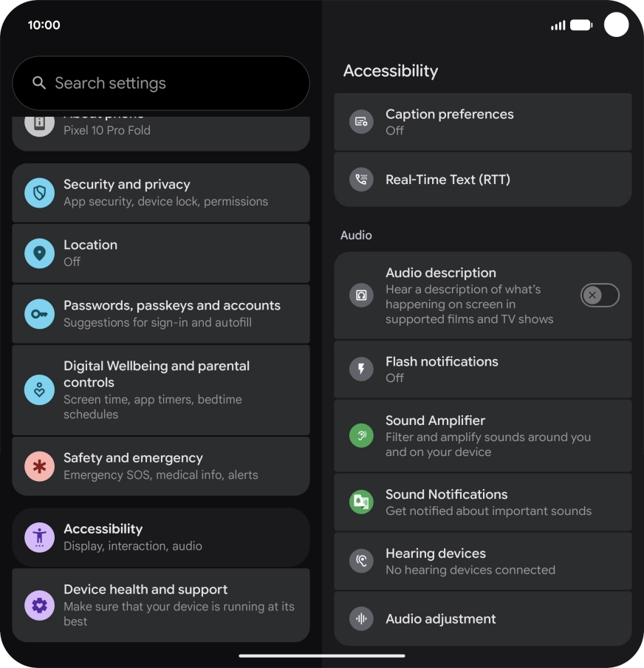
Task: Open Real-Time Text (RTT) settings
Action: pyautogui.click(x=482, y=180)
